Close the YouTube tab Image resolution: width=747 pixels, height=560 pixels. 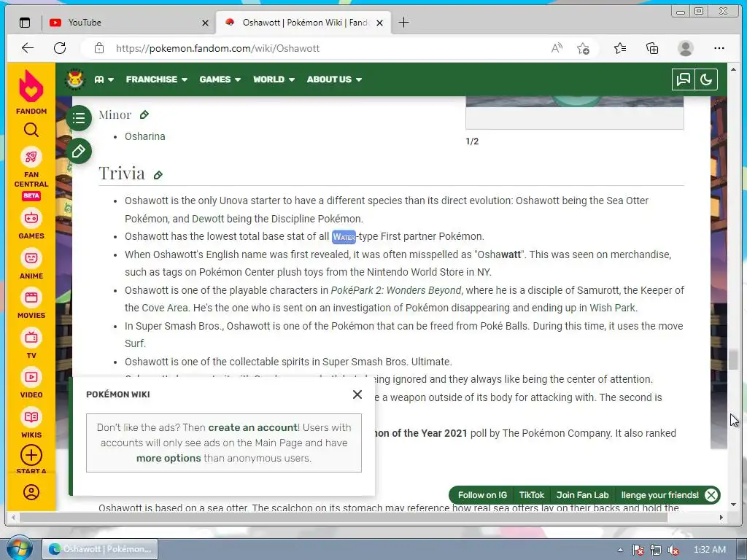tap(205, 23)
